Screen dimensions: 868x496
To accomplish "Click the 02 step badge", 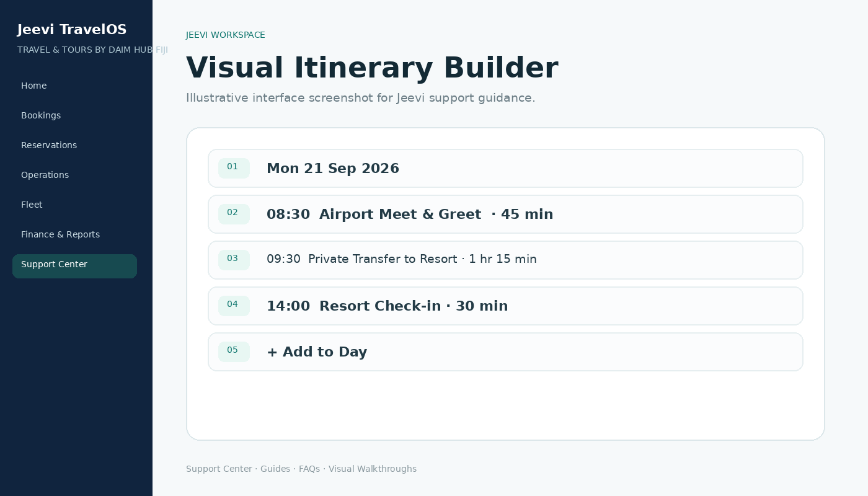I will 234,214.
